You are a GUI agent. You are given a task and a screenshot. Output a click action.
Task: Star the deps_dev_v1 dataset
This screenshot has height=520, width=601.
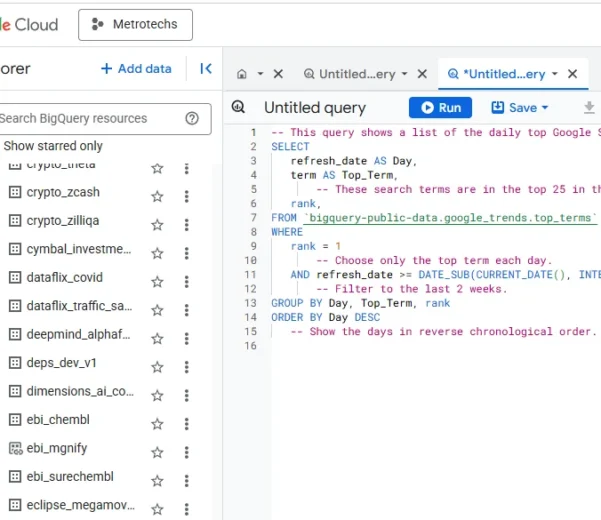tap(157, 367)
